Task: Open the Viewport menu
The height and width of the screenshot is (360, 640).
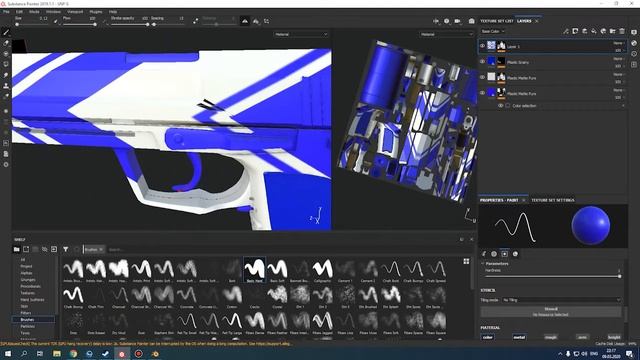Action: click(x=75, y=12)
